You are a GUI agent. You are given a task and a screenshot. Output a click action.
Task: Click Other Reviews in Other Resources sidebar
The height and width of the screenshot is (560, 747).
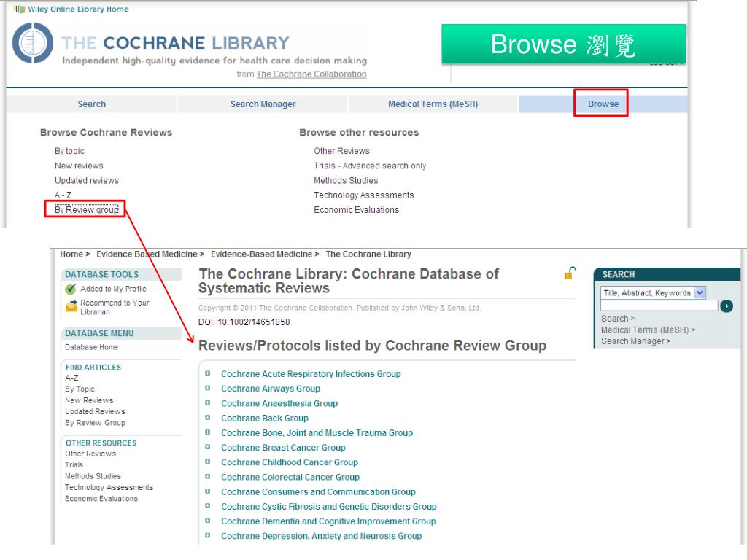(90, 454)
